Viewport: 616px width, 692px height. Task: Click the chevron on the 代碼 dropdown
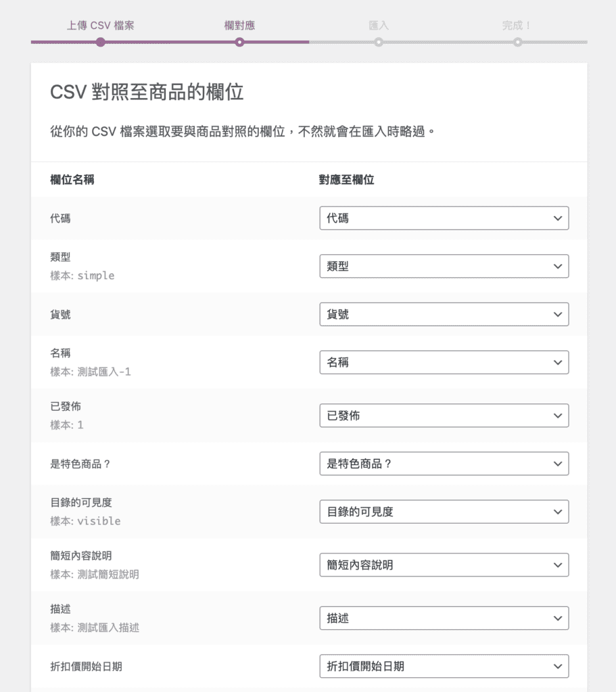coord(558,218)
